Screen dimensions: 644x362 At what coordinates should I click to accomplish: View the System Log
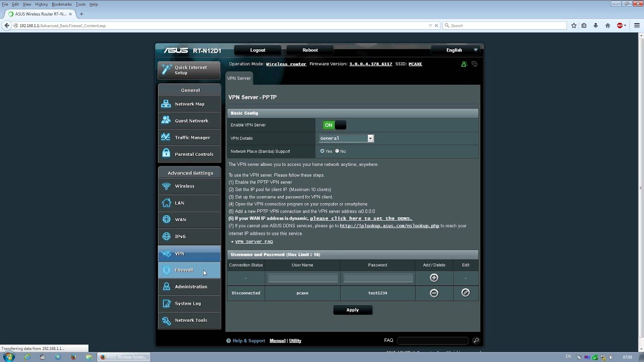[x=189, y=304]
